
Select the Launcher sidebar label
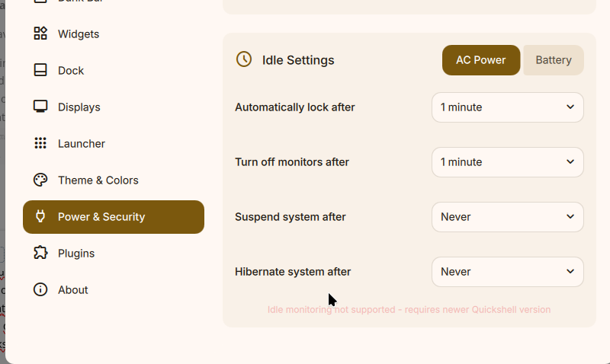click(82, 143)
